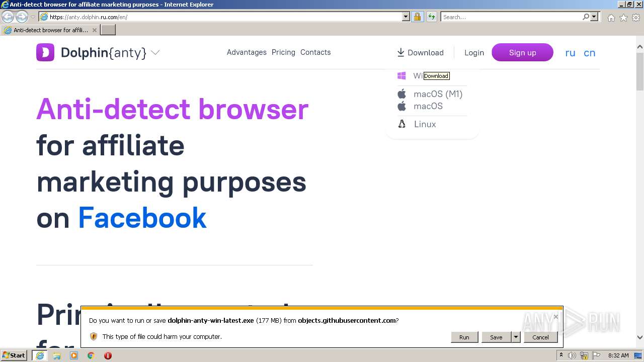Open the Tools gear icon
Screen dimensions: 644x362
(x=636, y=18)
